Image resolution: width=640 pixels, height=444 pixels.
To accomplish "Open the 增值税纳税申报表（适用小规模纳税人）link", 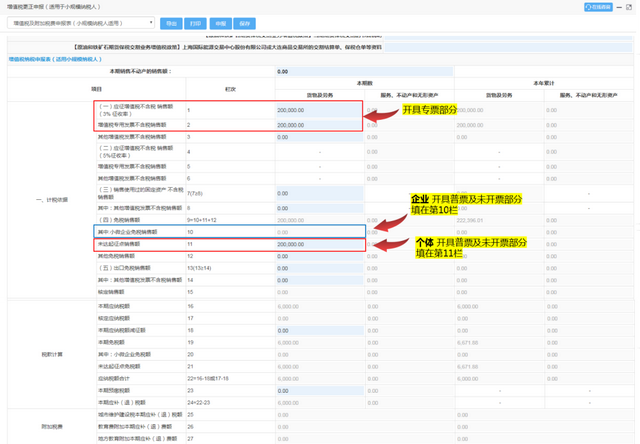I will (x=55, y=59).
